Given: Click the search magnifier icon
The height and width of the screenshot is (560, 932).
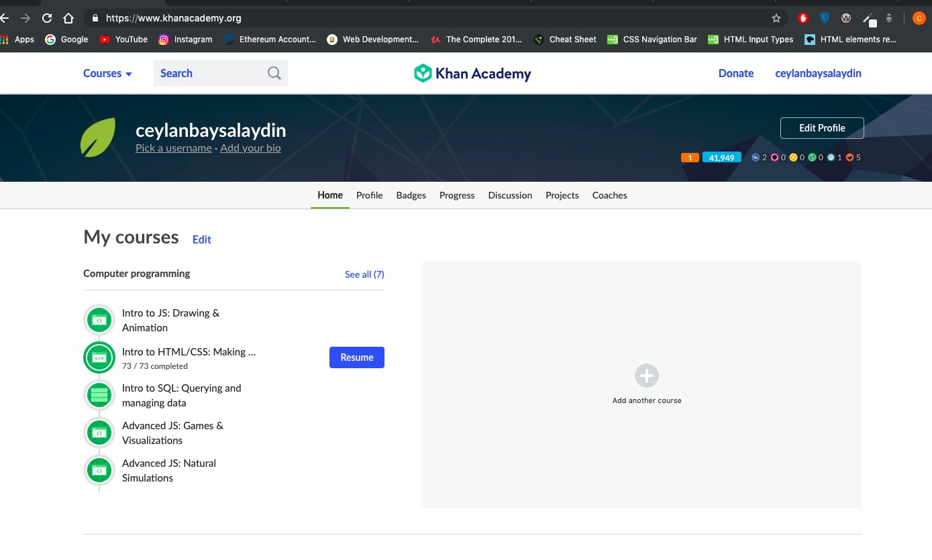Looking at the screenshot, I should [274, 73].
